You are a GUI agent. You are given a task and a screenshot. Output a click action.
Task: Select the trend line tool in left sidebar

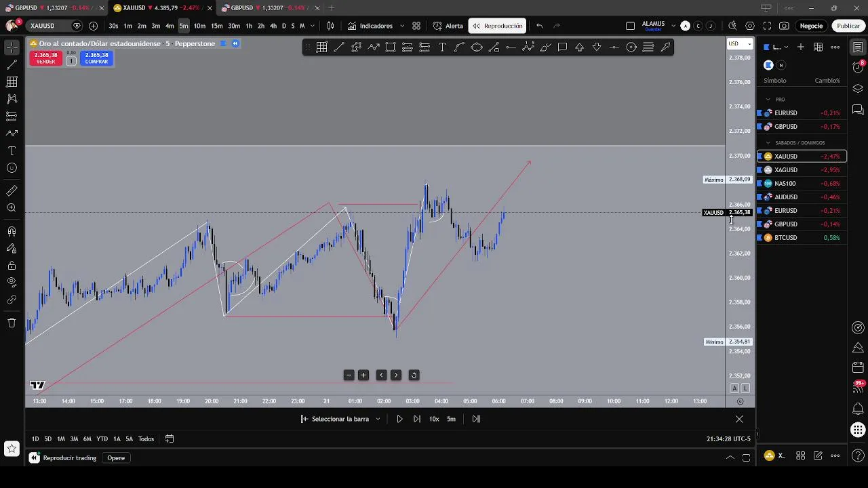click(x=12, y=65)
